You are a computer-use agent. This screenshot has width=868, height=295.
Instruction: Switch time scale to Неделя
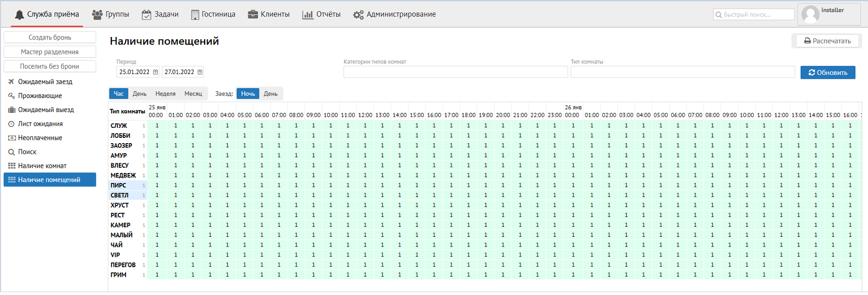click(166, 94)
